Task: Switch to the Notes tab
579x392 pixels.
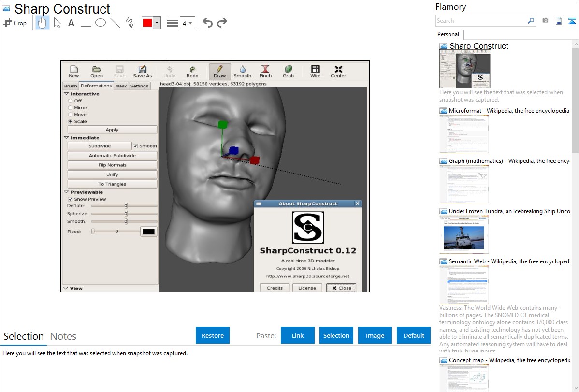Action: [63, 336]
